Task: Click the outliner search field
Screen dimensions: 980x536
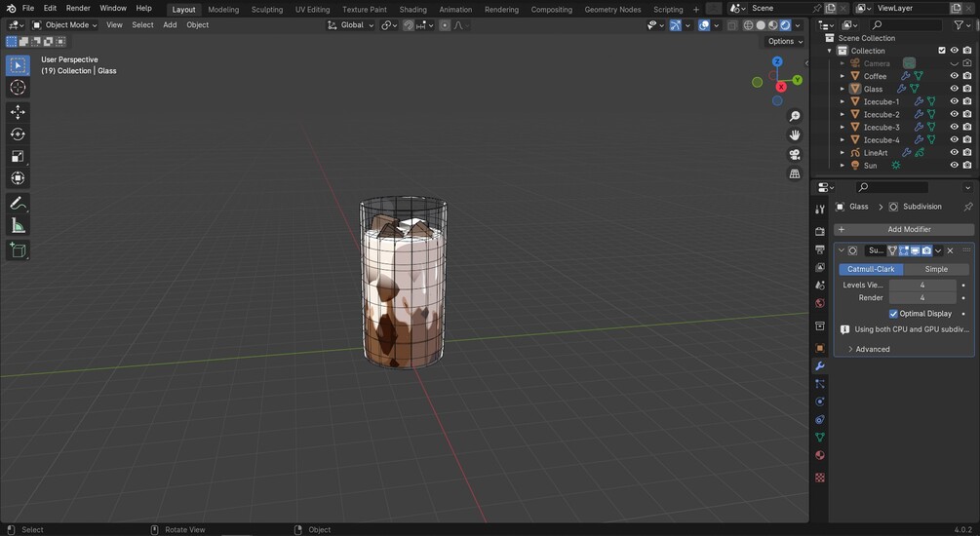Action: (x=905, y=25)
